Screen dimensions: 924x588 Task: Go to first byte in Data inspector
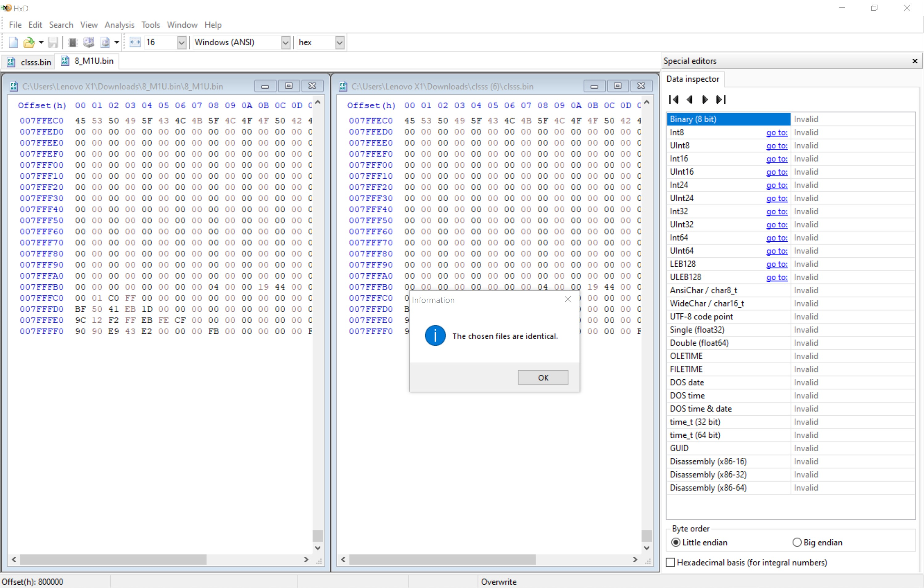[x=674, y=100]
